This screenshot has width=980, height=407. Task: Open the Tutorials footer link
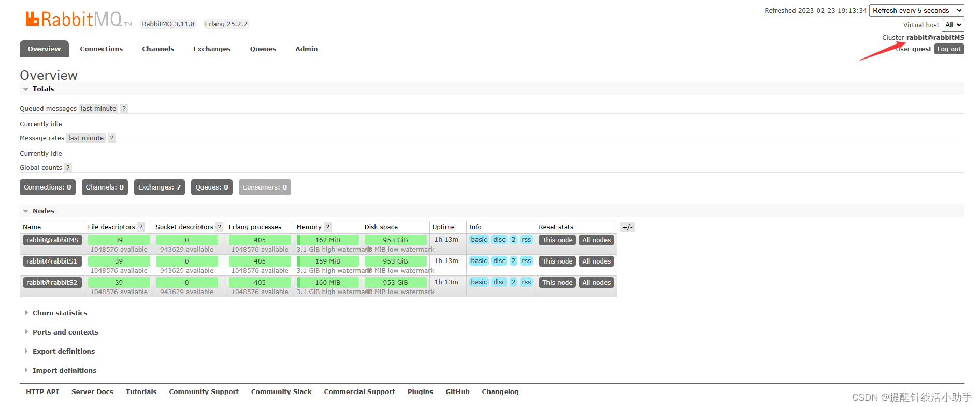(141, 392)
